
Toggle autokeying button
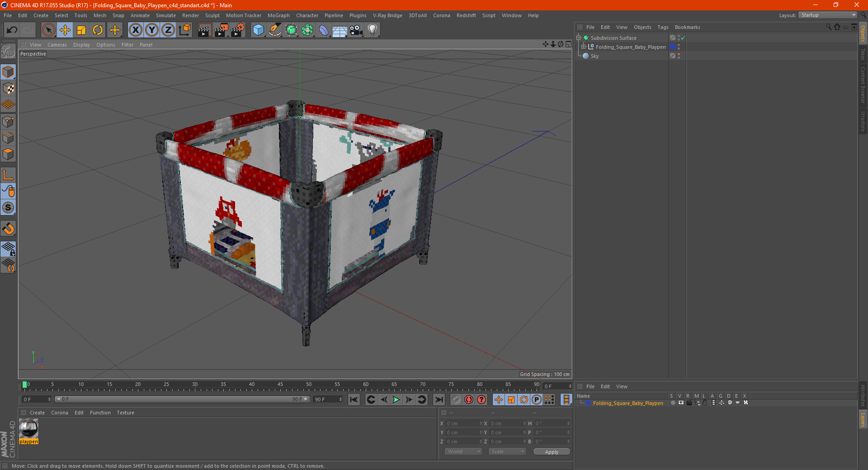click(469, 399)
